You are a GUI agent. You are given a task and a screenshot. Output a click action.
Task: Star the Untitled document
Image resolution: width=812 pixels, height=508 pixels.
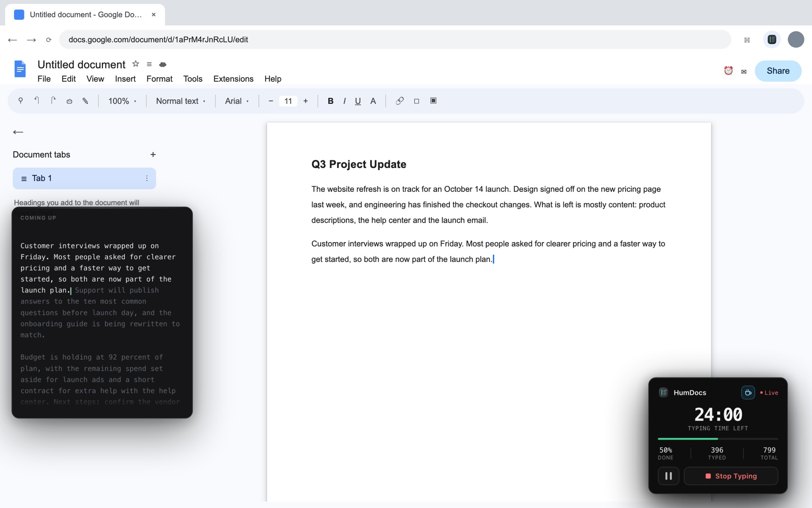click(x=135, y=64)
